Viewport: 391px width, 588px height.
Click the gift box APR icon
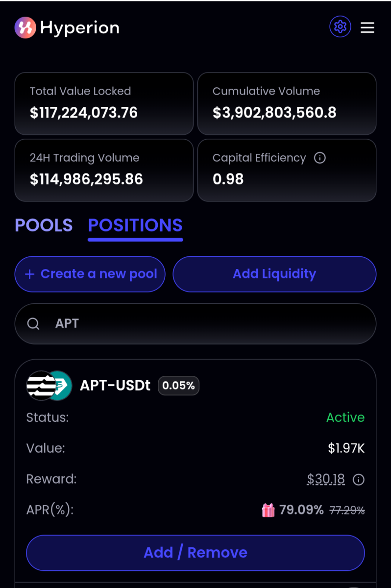pos(269,510)
